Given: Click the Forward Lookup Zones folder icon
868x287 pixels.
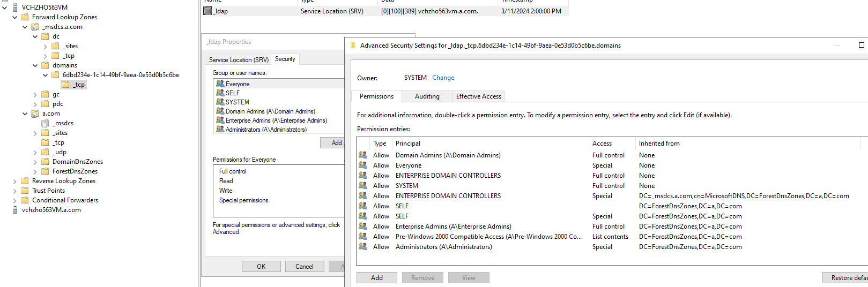Looking at the screenshot, I should click(25, 17).
